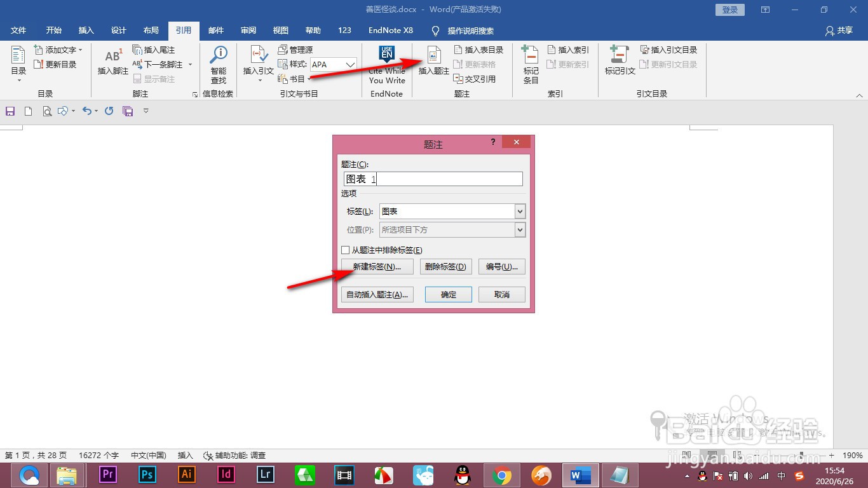Switch to 审阅 review tab
This screenshot has height=488, width=868.
pyautogui.click(x=248, y=30)
